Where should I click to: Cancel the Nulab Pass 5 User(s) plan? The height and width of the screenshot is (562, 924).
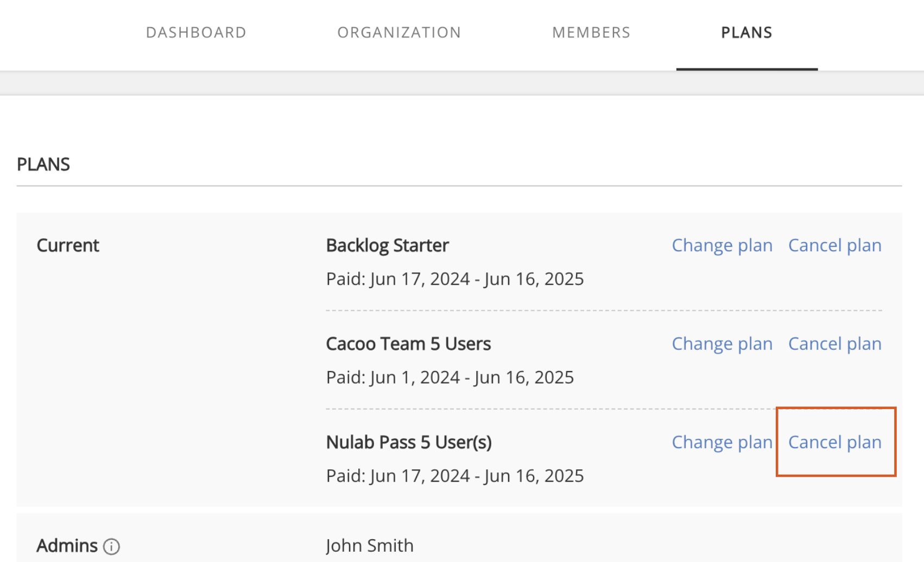click(x=834, y=442)
